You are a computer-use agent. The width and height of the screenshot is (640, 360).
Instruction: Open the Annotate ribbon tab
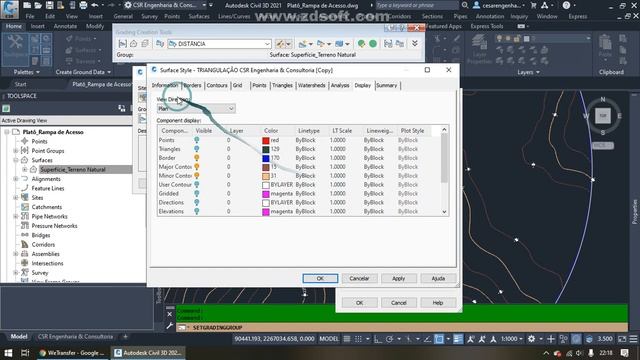point(65,26)
